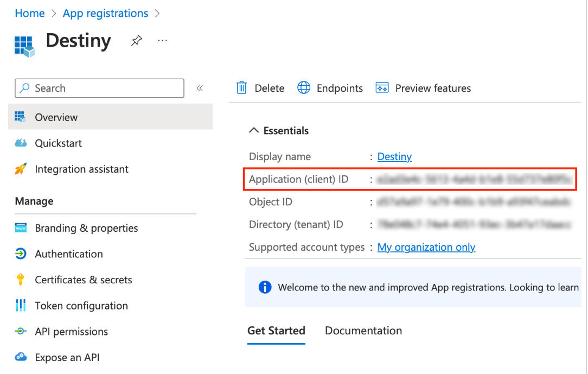
Task: Delete the Destiny app registration
Action: pyautogui.click(x=260, y=88)
